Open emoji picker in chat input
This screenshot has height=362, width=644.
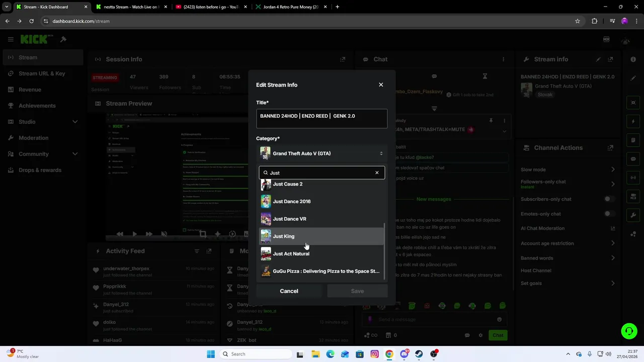tap(499, 319)
